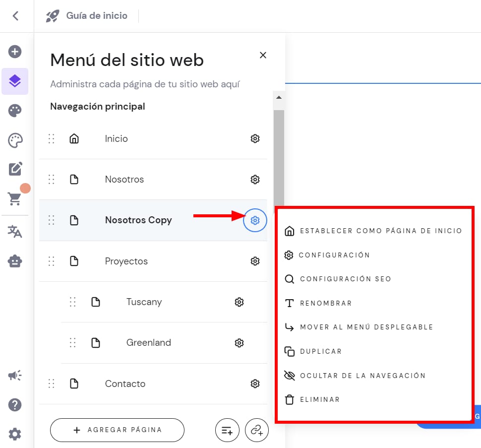The height and width of the screenshot is (448, 481).
Task: Open the AI assistant robot icon
Action: (15, 261)
